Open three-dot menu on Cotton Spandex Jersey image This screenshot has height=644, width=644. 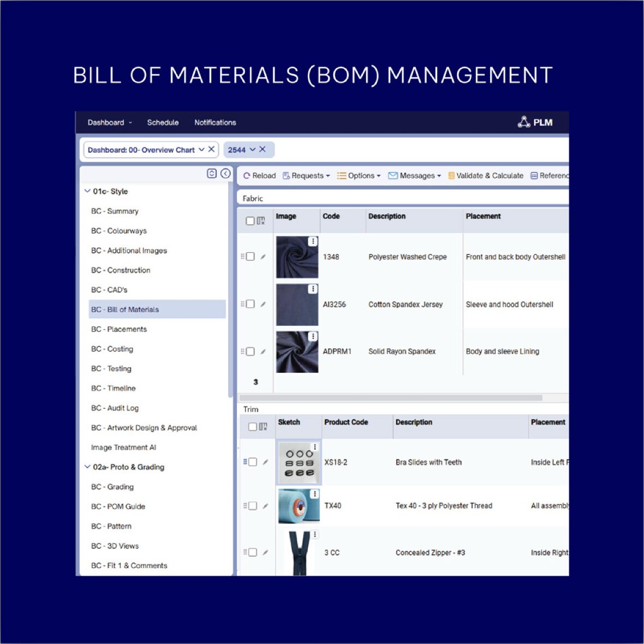[313, 289]
